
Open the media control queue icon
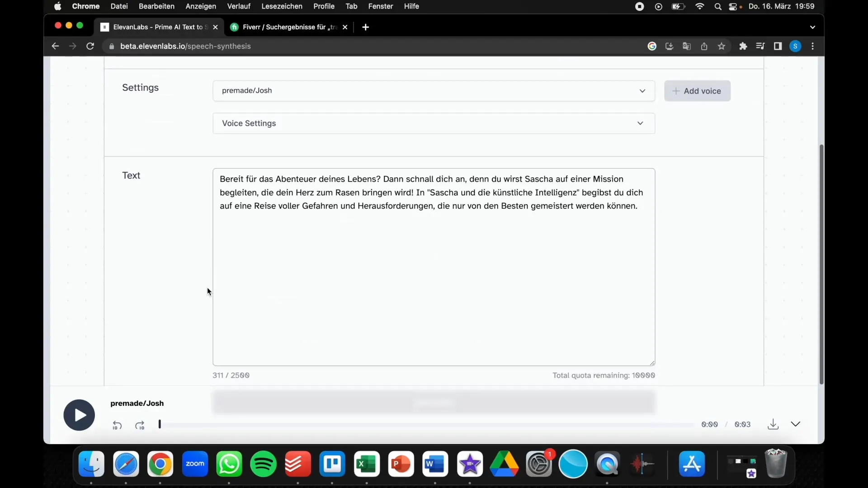tap(760, 46)
